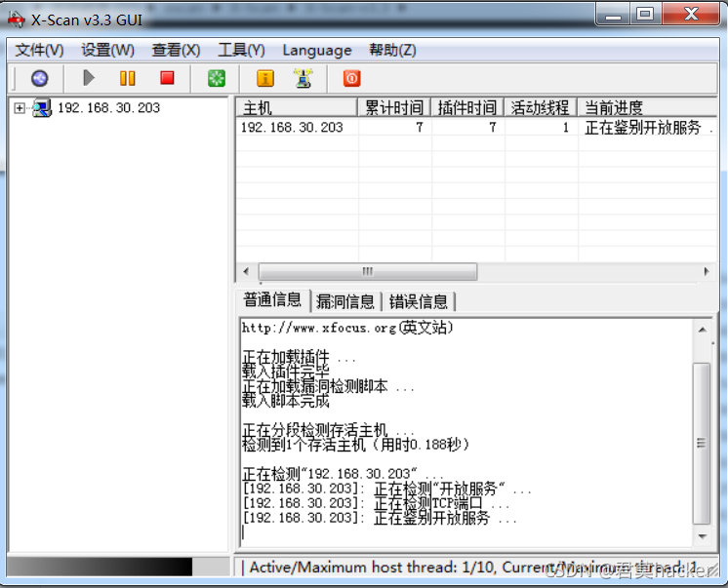Image resolution: width=728 pixels, height=588 pixels.
Task: Close the X-Scan window
Action: (x=691, y=15)
